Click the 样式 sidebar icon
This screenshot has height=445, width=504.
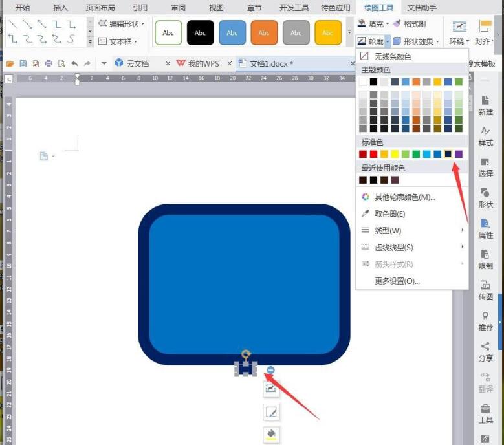485,136
